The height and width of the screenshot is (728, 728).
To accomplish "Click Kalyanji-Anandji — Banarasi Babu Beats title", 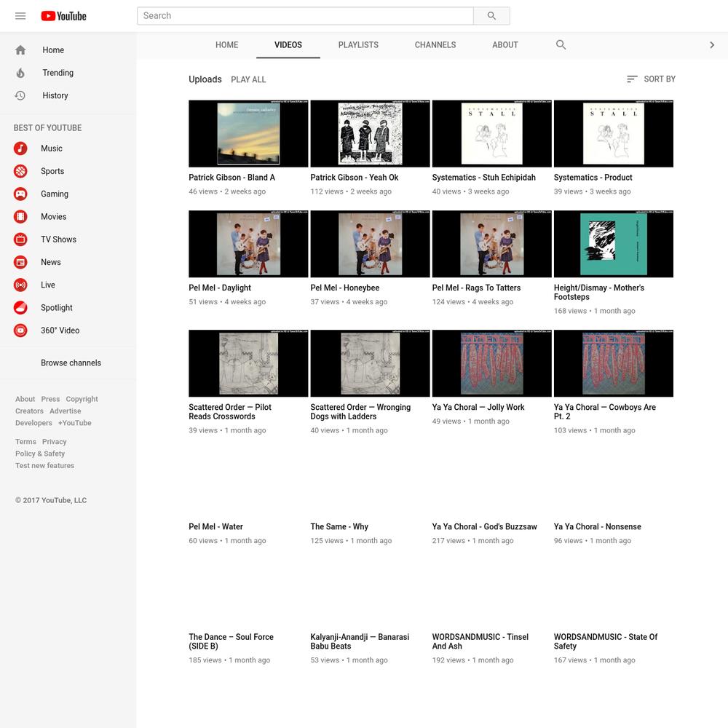I will tap(360, 641).
